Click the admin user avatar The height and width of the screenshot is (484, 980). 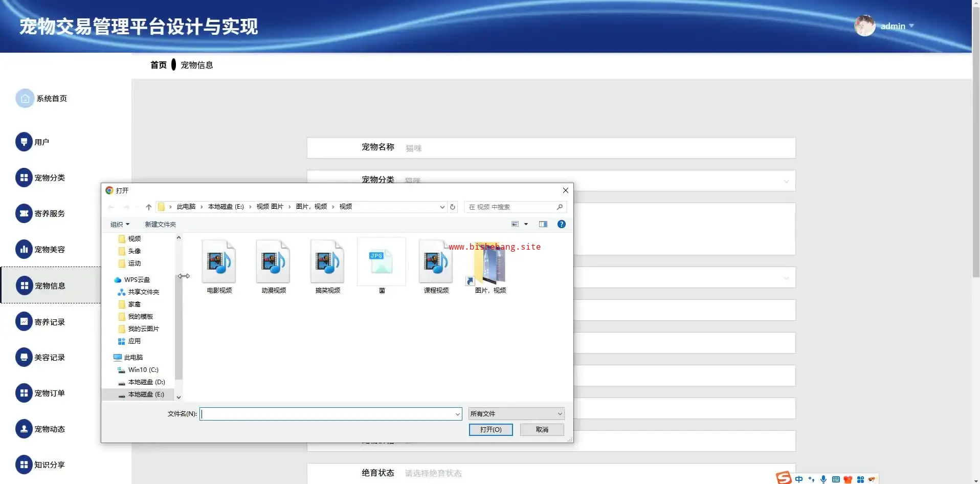click(864, 26)
